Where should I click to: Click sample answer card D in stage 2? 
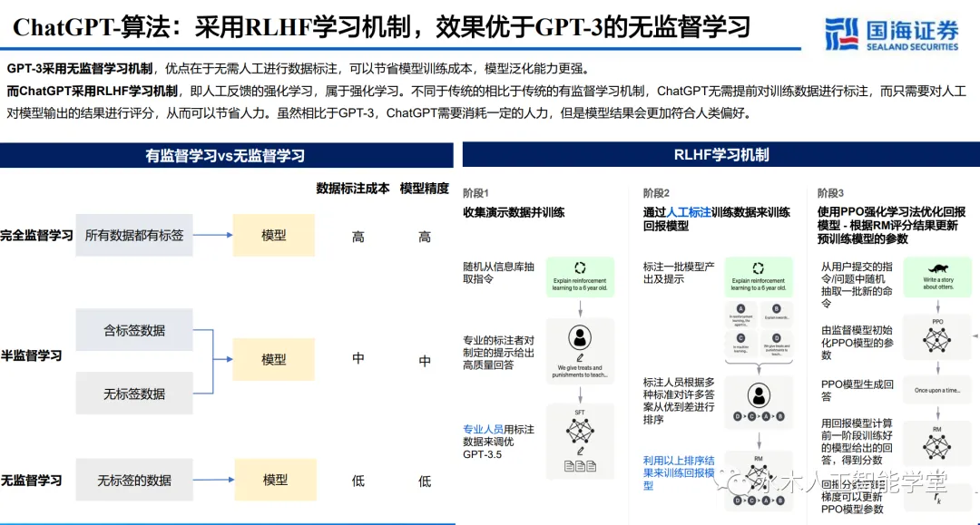point(776,344)
